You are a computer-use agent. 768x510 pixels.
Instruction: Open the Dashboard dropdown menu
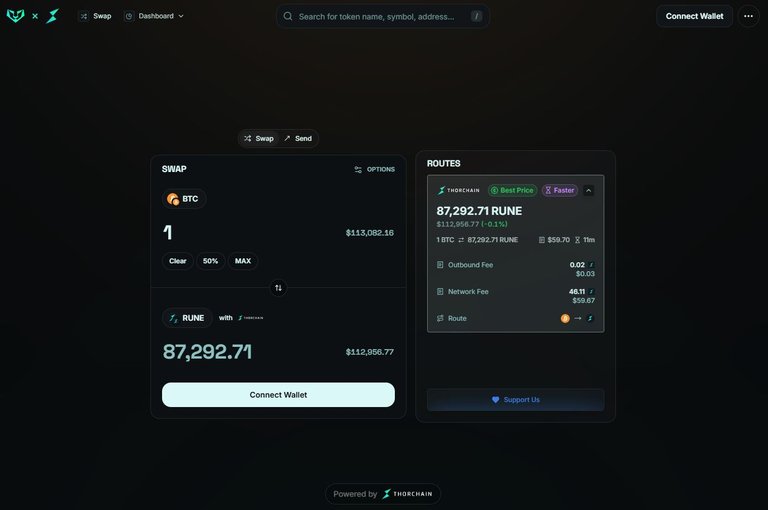154,16
